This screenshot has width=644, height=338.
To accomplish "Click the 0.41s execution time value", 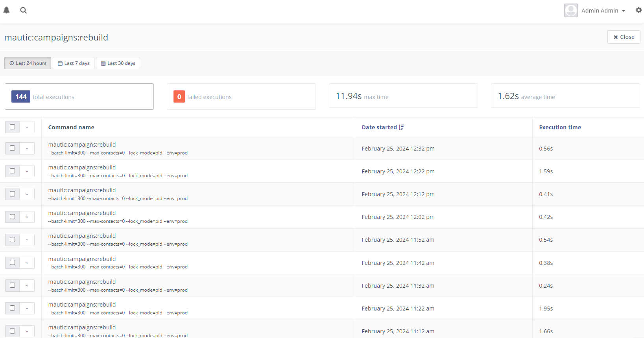I will coord(546,194).
